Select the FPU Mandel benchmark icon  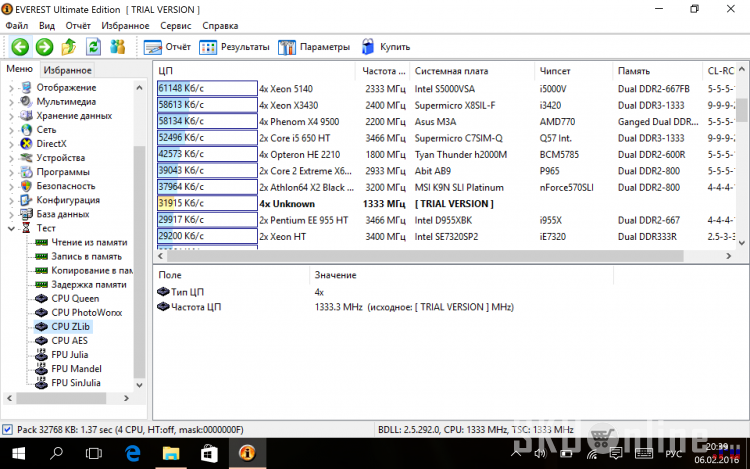[x=42, y=369]
